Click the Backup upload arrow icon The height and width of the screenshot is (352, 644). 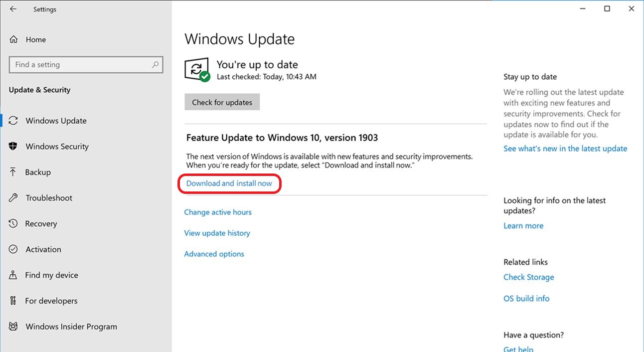(13, 172)
